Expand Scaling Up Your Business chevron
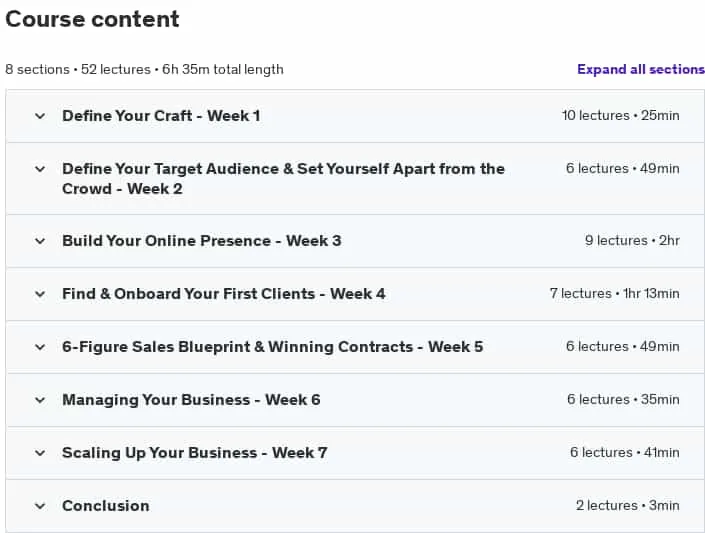The height and width of the screenshot is (533, 705). [40, 453]
